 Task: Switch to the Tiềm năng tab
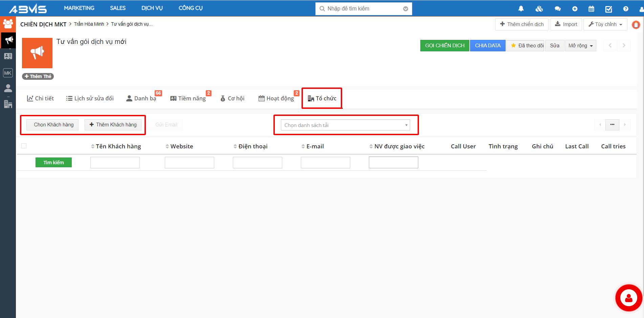pos(188,98)
